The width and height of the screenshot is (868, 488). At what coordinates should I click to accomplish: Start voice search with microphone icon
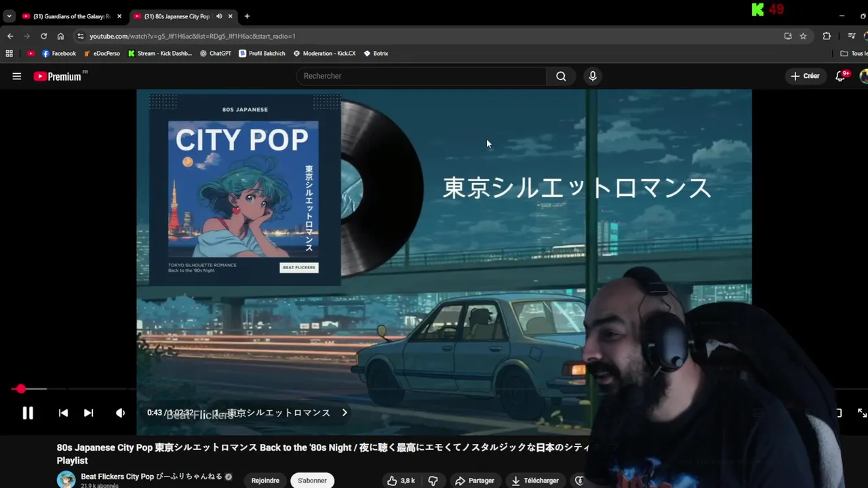(x=593, y=76)
